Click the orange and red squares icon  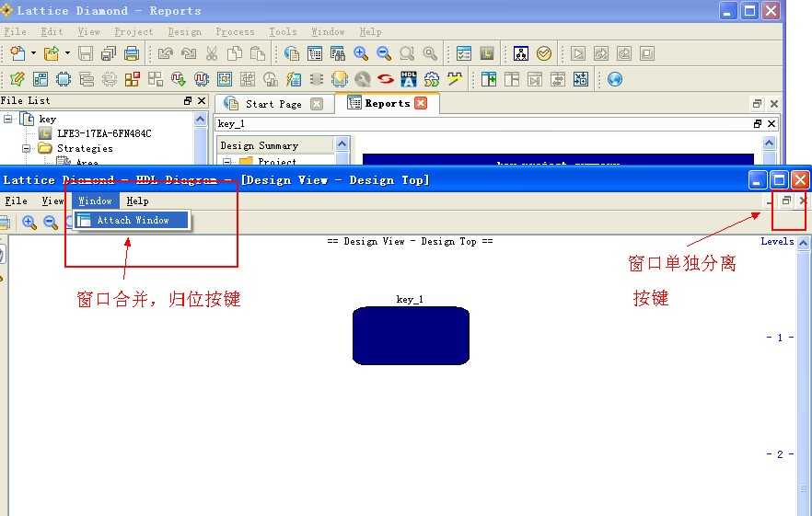click(x=132, y=79)
